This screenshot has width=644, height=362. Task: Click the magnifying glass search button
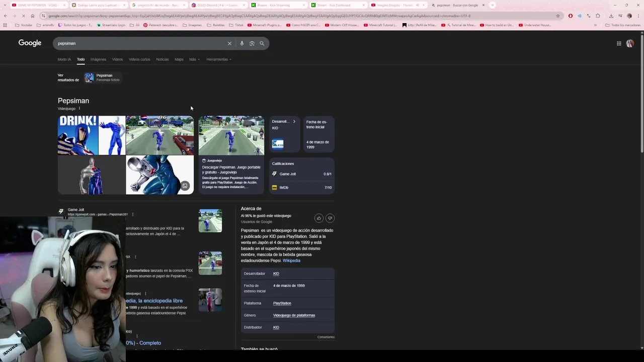point(262,43)
